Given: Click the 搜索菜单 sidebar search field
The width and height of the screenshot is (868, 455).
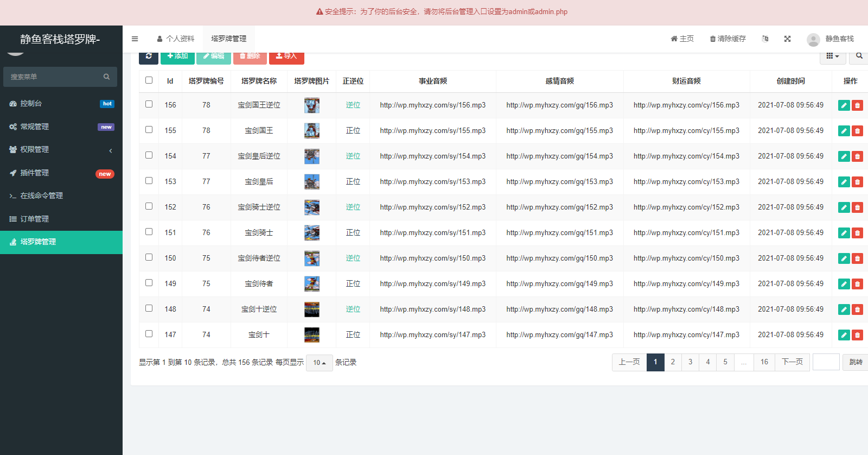Looking at the screenshot, I should pyautogui.click(x=54, y=77).
